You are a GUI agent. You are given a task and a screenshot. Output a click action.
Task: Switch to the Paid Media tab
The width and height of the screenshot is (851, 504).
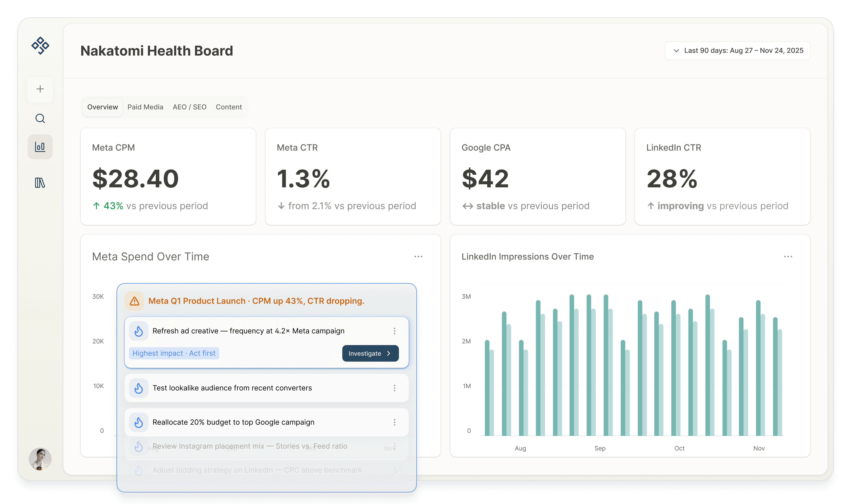[145, 107]
